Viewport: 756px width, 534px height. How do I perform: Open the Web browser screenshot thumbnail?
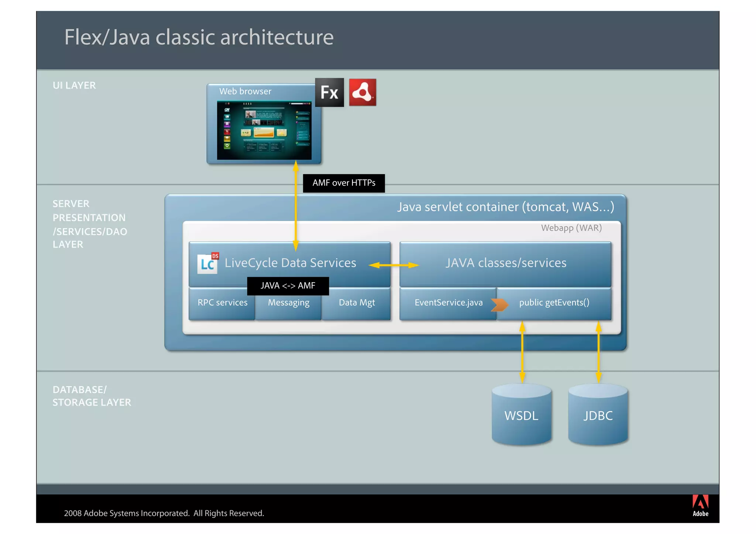click(x=264, y=130)
